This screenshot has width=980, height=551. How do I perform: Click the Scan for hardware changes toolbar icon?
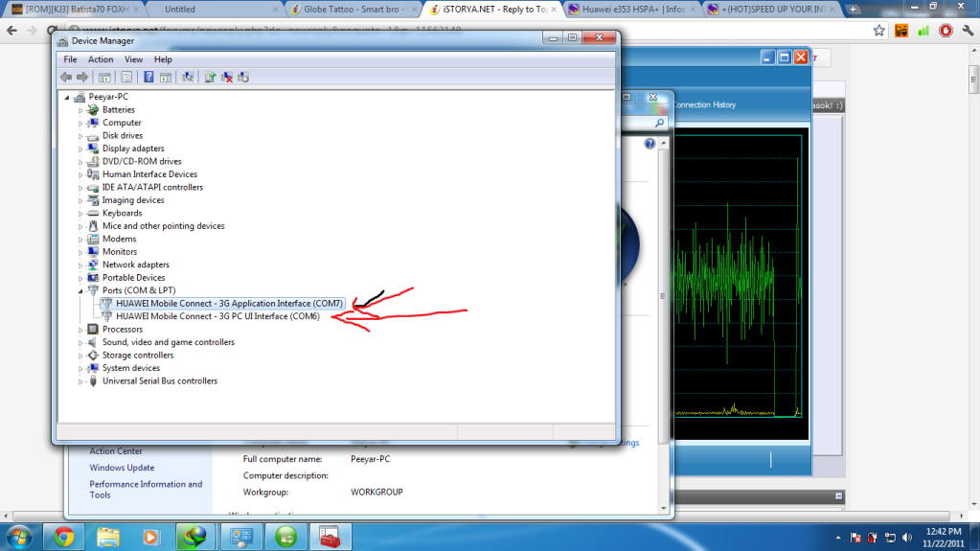[188, 77]
